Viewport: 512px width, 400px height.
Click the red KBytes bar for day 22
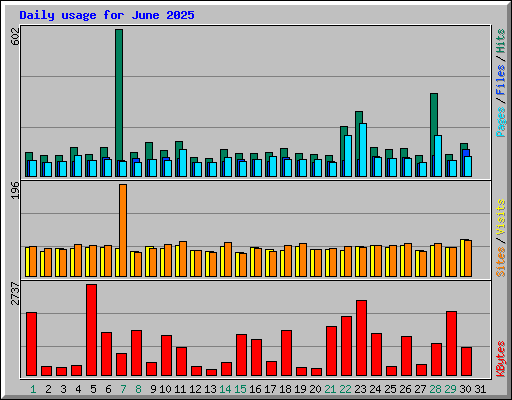(346, 346)
